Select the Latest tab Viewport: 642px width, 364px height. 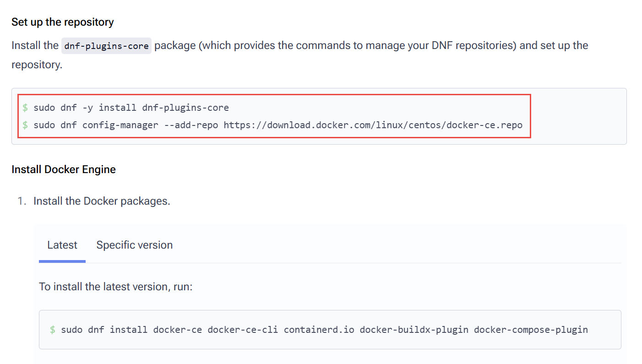click(x=62, y=245)
